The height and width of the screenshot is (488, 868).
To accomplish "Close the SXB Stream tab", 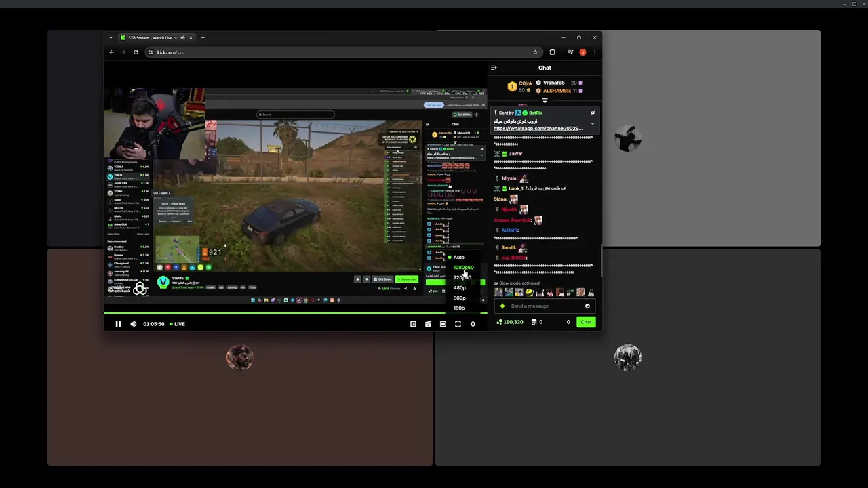I will 191,38.
